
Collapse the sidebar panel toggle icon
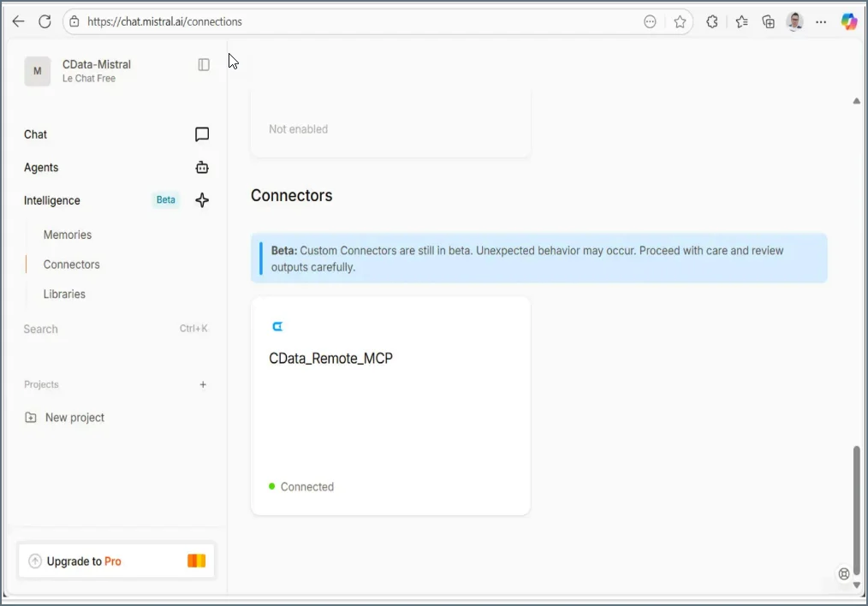pos(204,65)
